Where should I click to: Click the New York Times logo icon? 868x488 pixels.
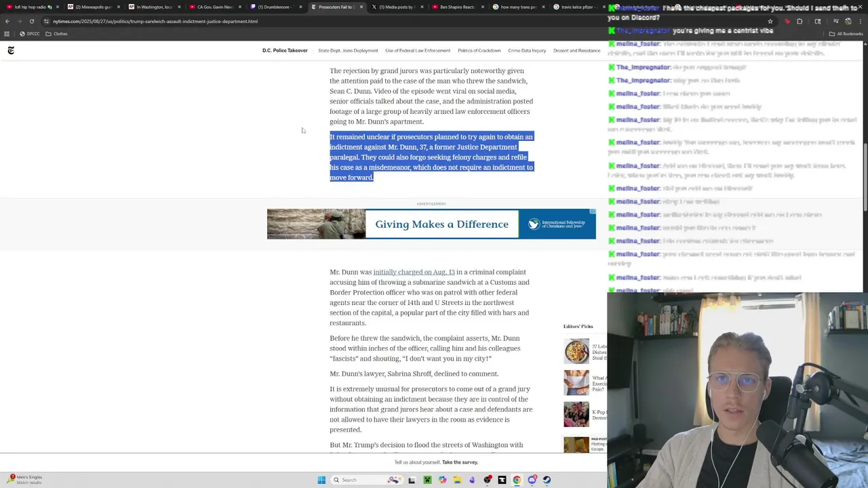(11, 50)
